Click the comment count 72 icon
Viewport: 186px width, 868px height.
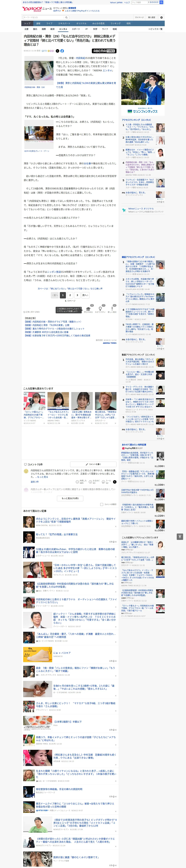[x=44, y=51]
